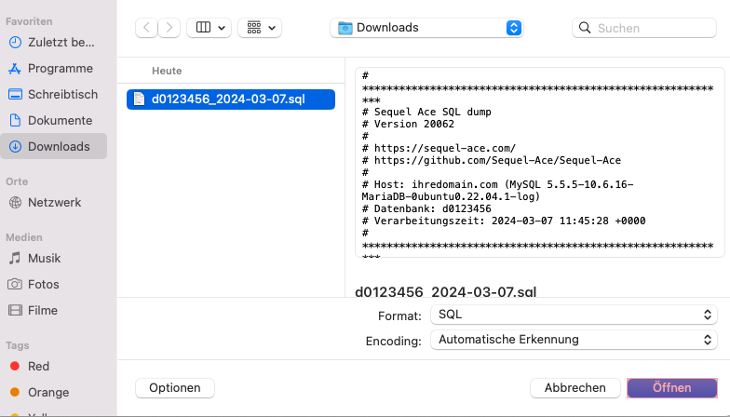Open the Zuletzt benutzt sidebar item
The height and width of the screenshot is (417, 730).
click(54, 42)
